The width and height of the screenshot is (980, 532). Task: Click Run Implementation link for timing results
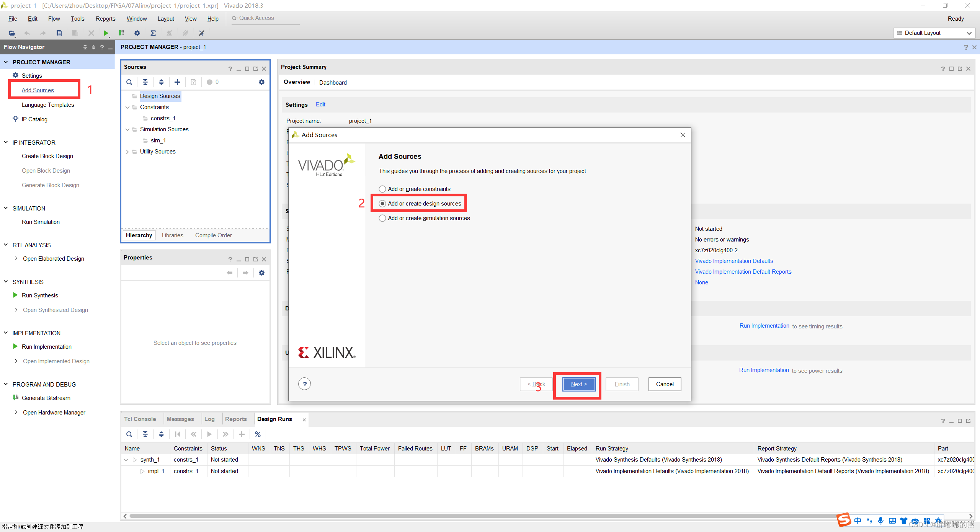pos(764,326)
